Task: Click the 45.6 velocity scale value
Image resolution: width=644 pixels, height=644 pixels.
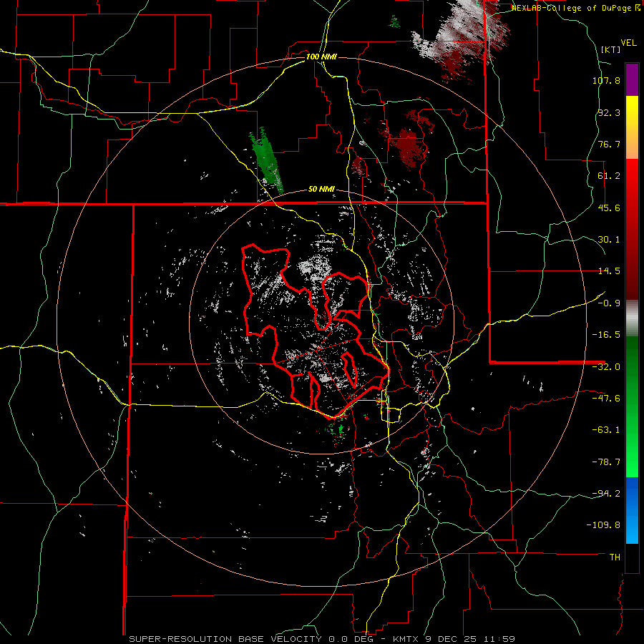Action: pos(609,208)
